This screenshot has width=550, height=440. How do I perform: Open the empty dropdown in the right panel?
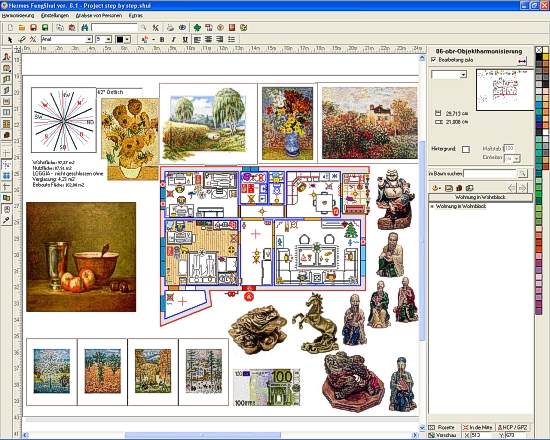463,75
